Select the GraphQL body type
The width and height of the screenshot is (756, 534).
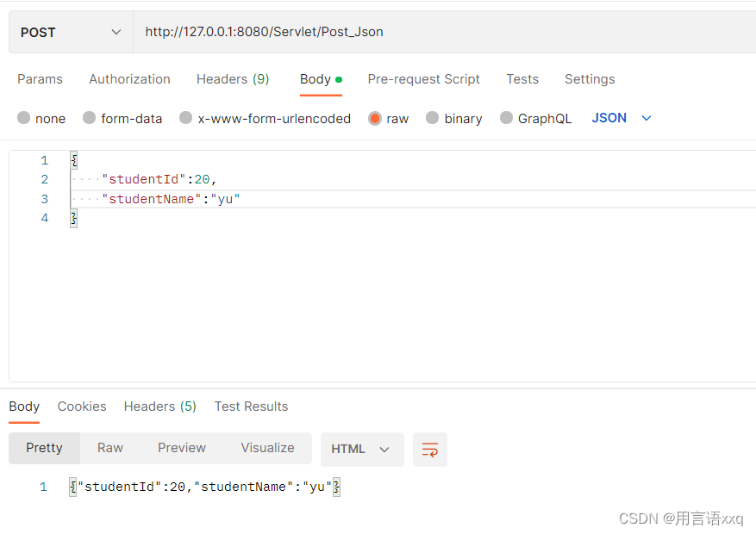(x=506, y=118)
